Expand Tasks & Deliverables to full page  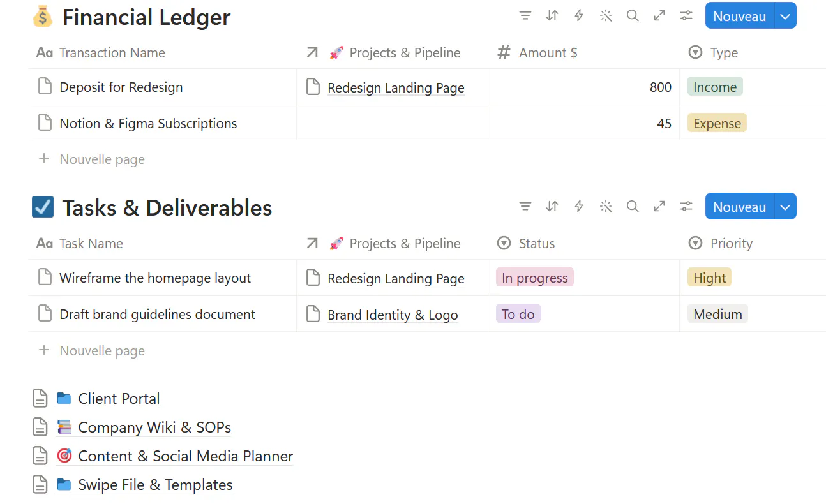click(659, 206)
